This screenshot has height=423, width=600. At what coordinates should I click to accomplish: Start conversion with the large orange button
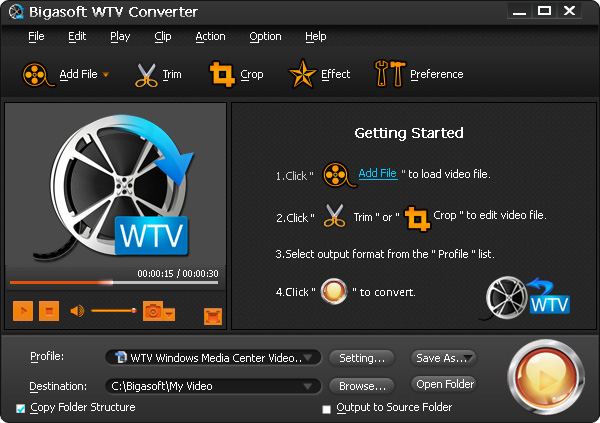[546, 377]
